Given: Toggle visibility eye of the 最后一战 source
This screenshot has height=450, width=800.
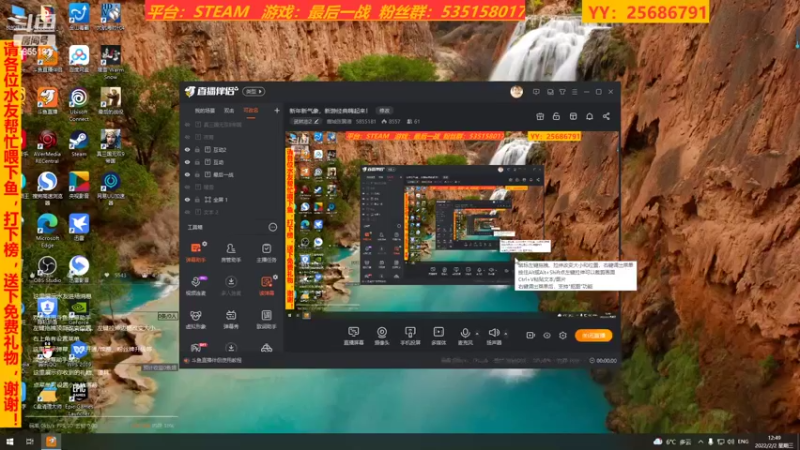Looking at the screenshot, I should tap(187, 174).
